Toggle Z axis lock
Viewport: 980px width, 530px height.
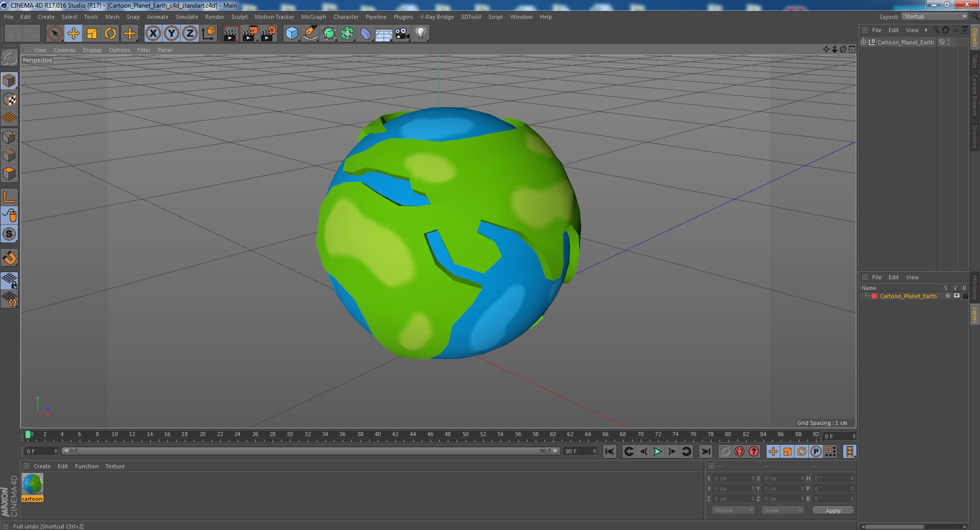pos(190,34)
